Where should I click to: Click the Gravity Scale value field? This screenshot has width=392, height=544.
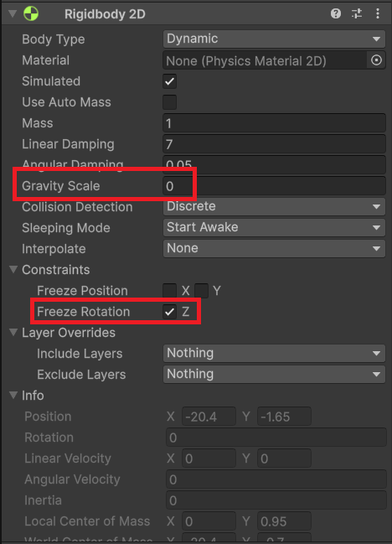tap(274, 186)
